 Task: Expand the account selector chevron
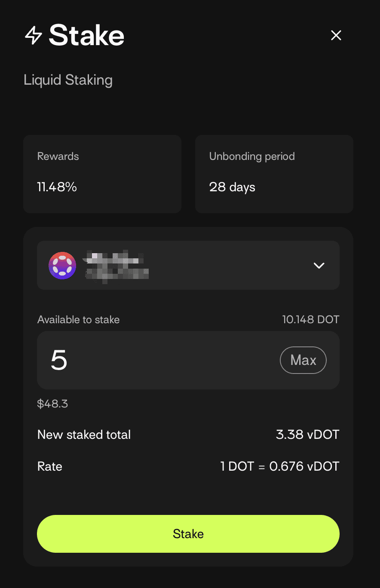coord(319,266)
